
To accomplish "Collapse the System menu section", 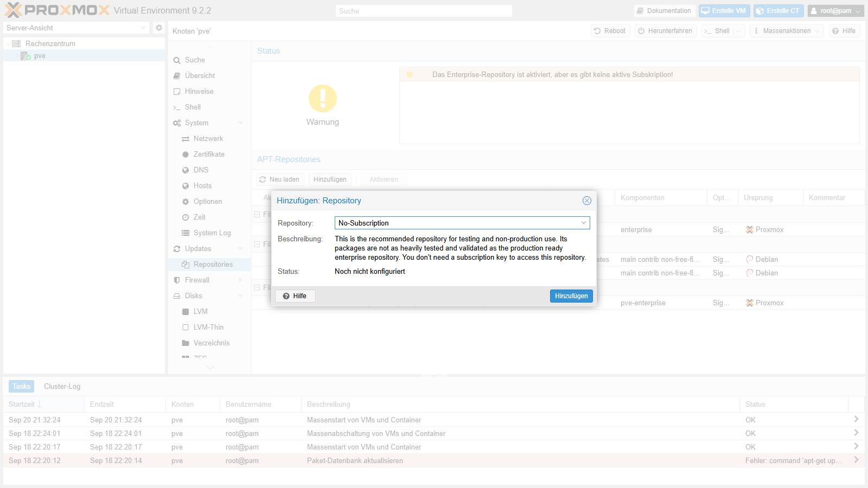I will (240, 123).
